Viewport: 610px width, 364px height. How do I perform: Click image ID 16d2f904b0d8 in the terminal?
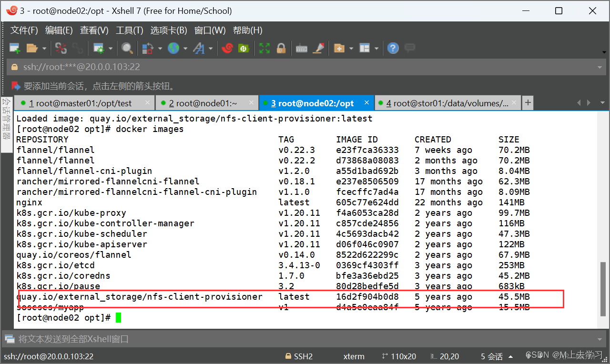pos(367,297)
